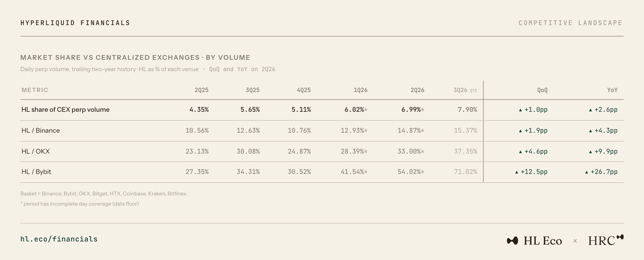Click the up-triangle beside +4.3pp YoY
Screen dimensions: 644x260
point(590,131)
